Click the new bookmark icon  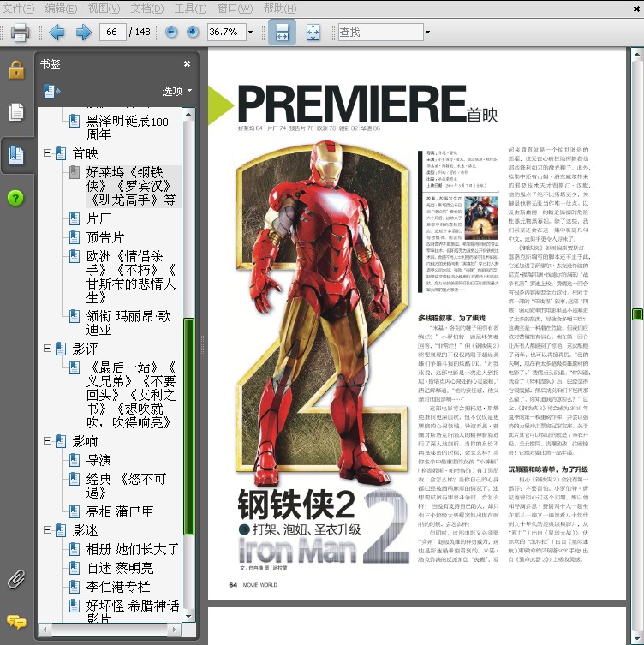51,91
